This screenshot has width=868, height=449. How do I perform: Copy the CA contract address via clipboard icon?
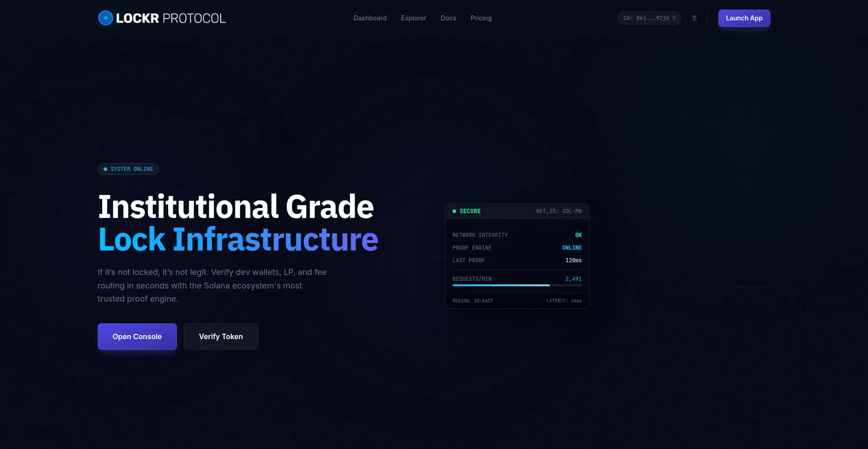tap(674, 18)
